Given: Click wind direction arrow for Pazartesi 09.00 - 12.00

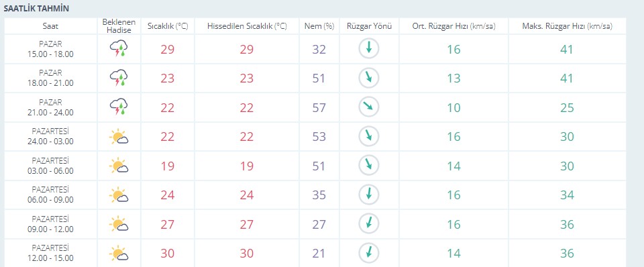Looking at the screenshot, I should pos(369,224).
